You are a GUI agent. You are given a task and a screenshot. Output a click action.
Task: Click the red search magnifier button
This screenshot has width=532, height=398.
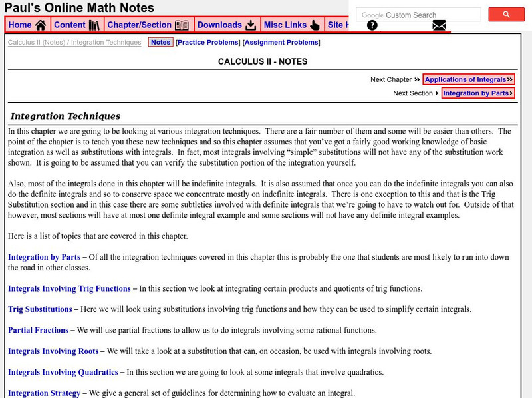(x=506, y=15)
